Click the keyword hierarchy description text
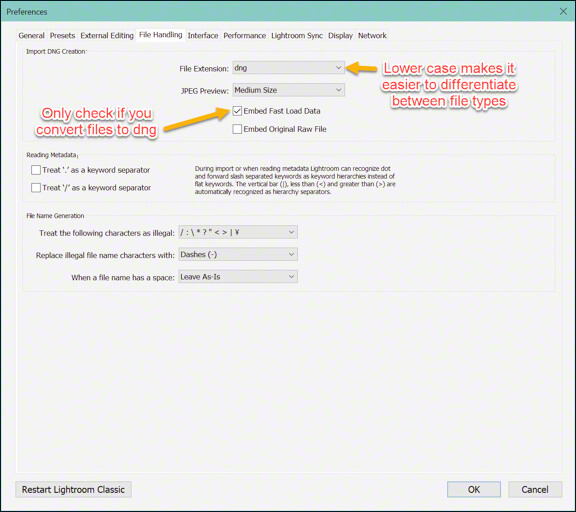The height and width of the screenshot is (512, 576). click(x=295, y=180)
